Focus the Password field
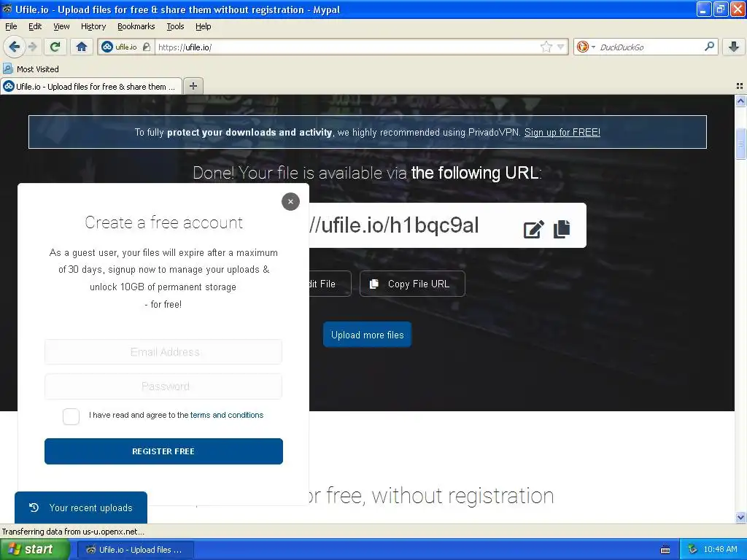Screen dimensions: 747x560 point(163,386)
